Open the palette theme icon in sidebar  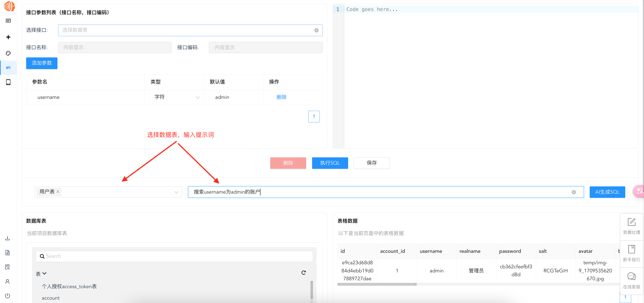[8, 53]
